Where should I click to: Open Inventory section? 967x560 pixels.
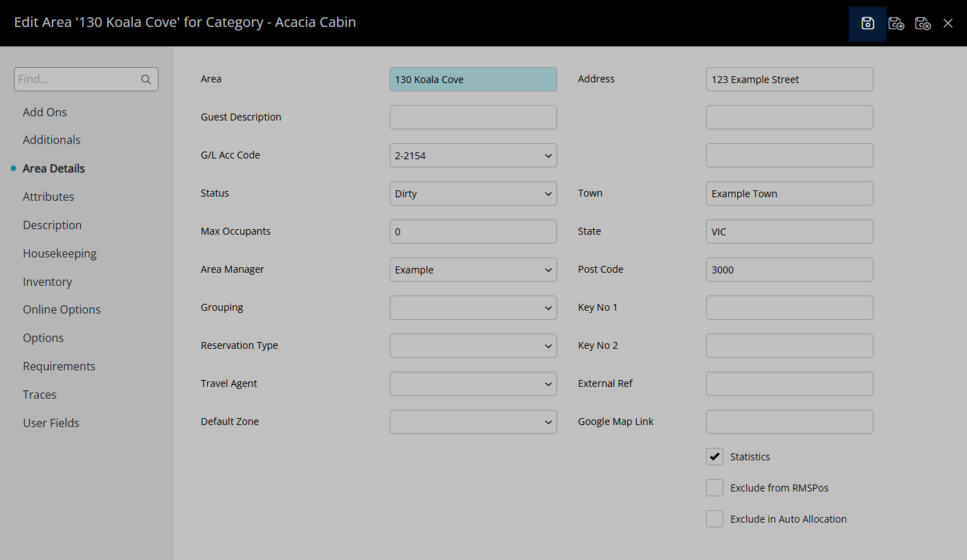(x=47, y=282)
